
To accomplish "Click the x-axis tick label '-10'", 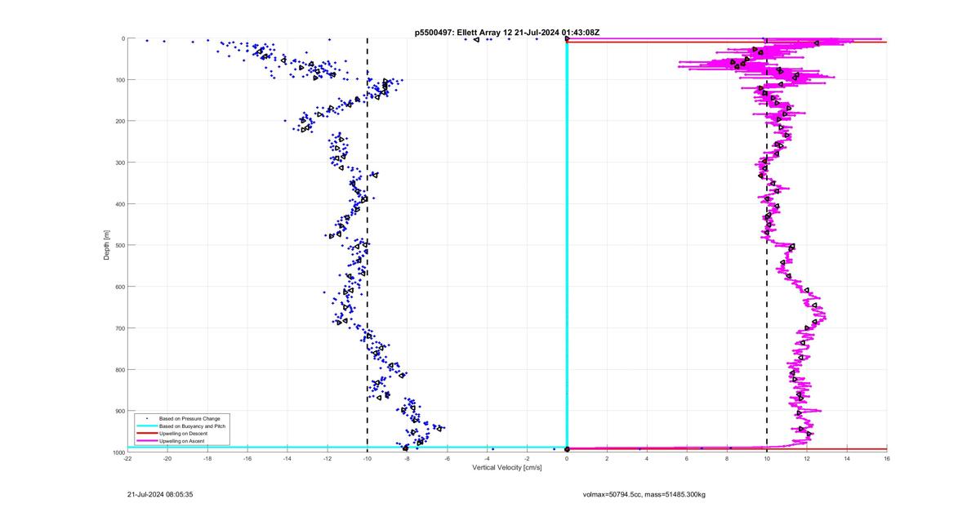I will click(367, 458).
